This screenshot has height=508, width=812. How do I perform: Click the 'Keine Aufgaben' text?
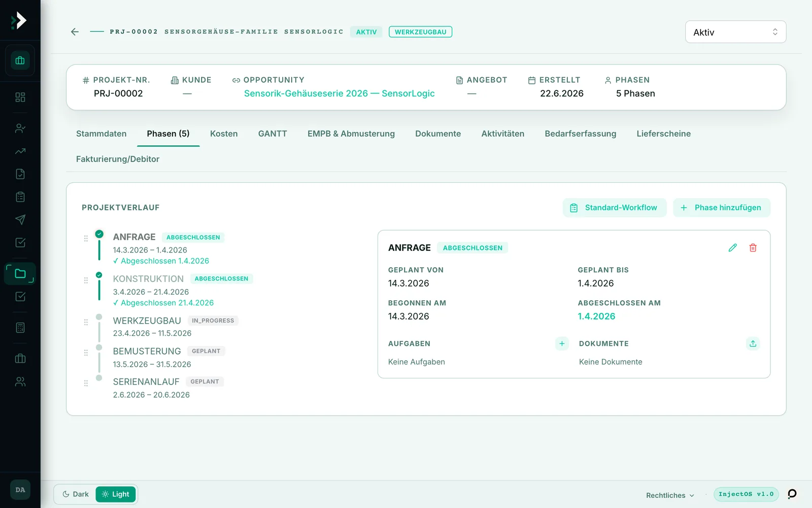pos(417,362)
